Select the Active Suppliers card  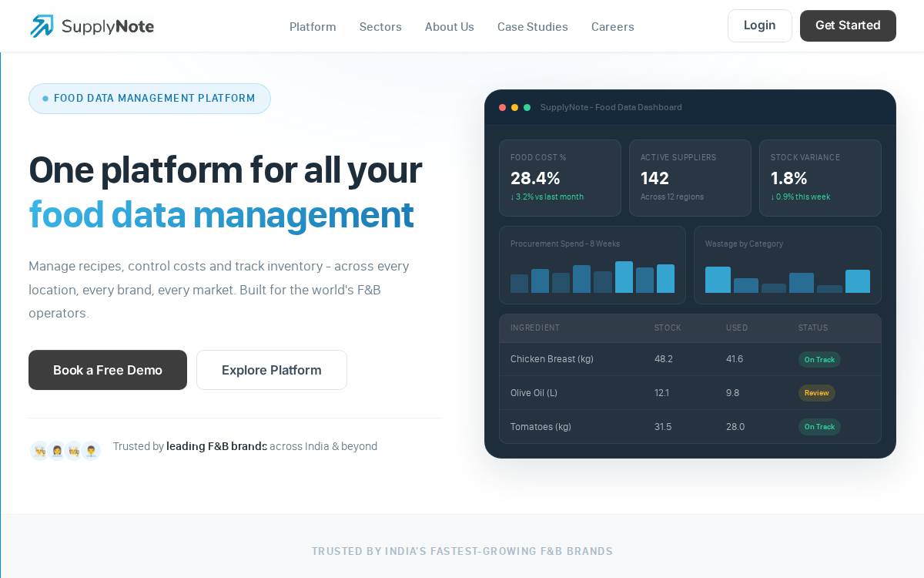point(690,178)
